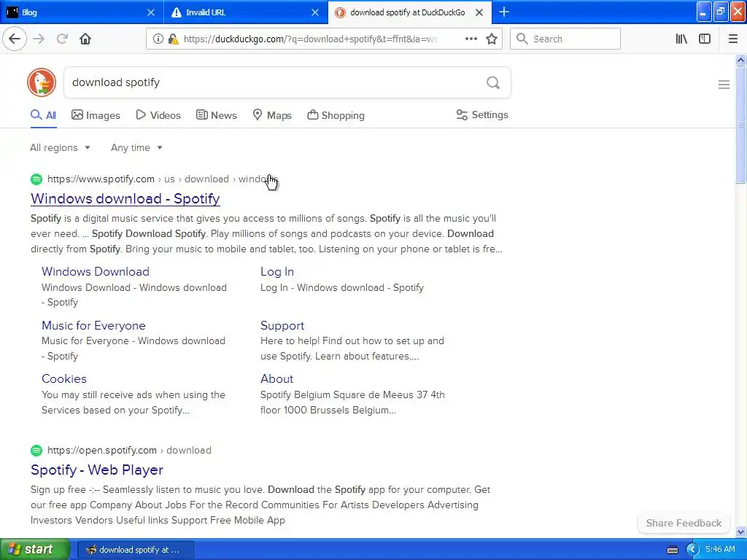The width and height of the screenshot is (747, 560).
Task: Switch to Videos results
Action: click(x=158, y=115)
